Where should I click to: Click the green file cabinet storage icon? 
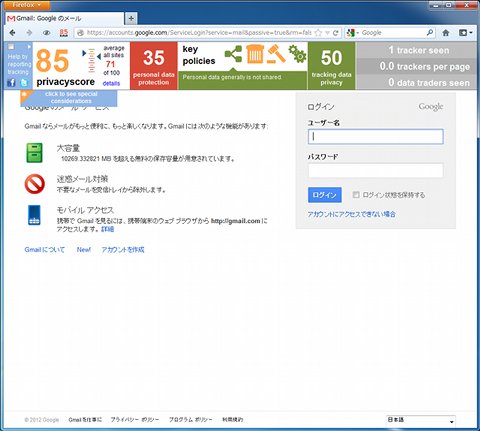click(34, 153)
